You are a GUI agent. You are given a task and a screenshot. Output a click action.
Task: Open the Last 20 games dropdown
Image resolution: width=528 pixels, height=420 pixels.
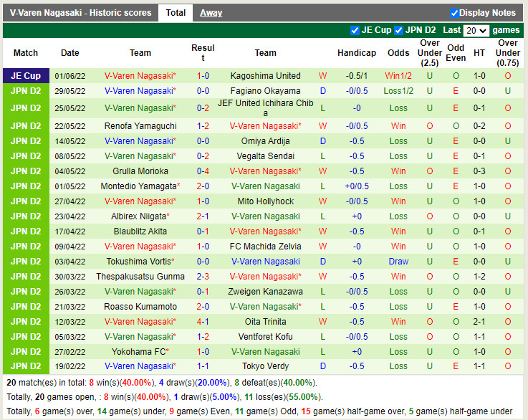[476, 31]
